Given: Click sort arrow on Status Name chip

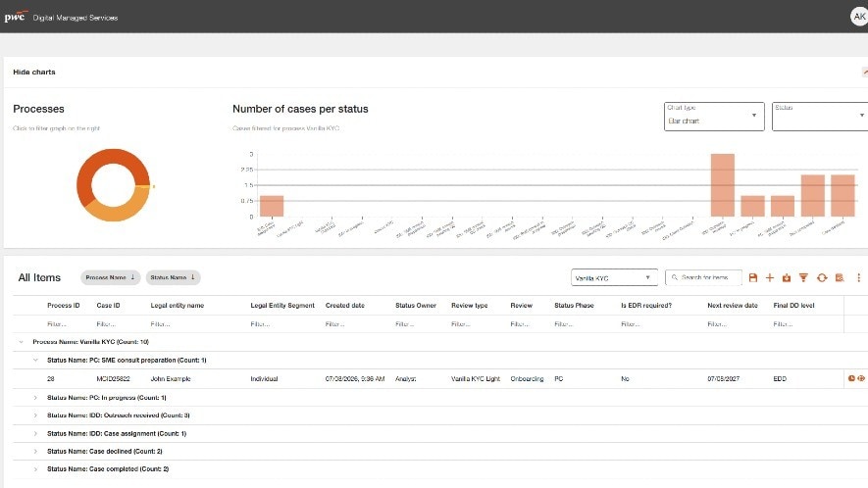Looking at the screenshot, I should (x=192, y=277).
